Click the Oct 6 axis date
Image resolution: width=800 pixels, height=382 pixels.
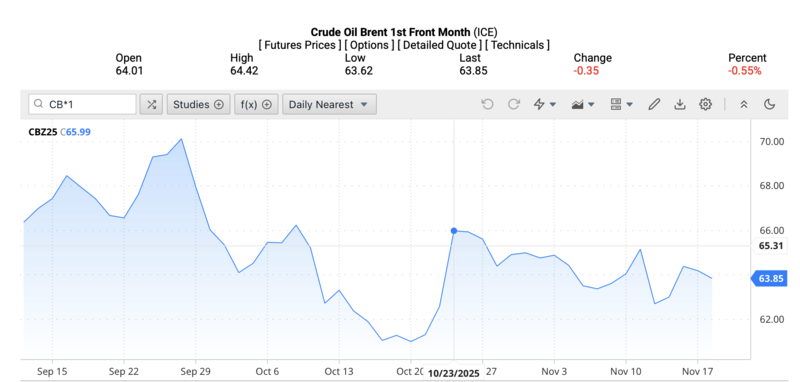(267, 371)
